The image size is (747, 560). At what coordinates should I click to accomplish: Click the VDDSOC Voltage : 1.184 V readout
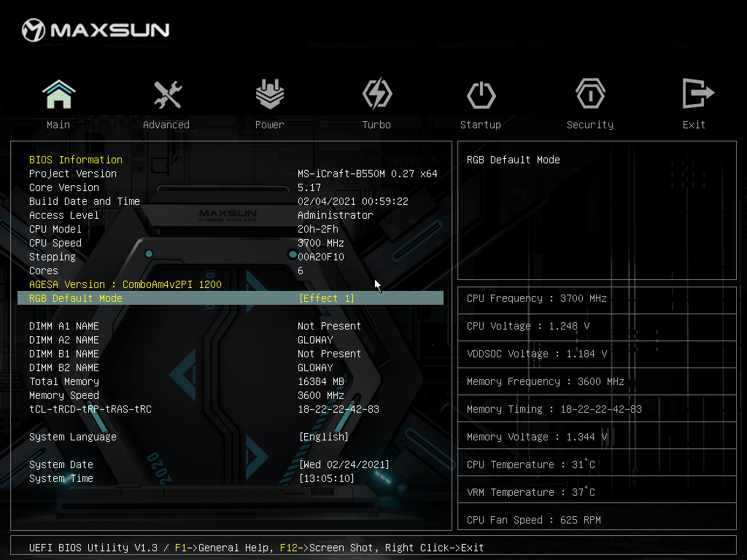pos(537,354)
